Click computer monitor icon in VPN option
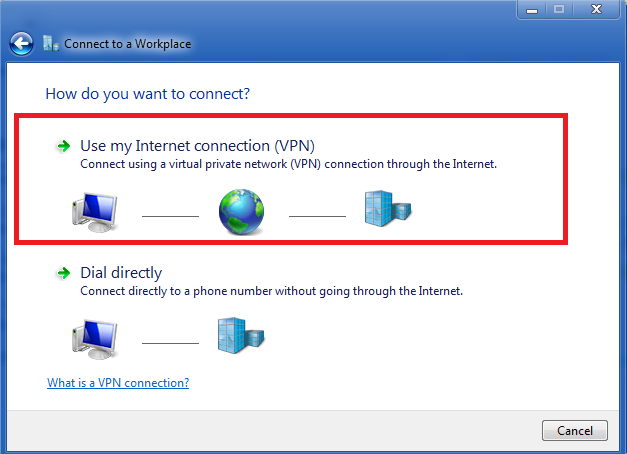The image size is (627, 454). [x=95, y=212]
